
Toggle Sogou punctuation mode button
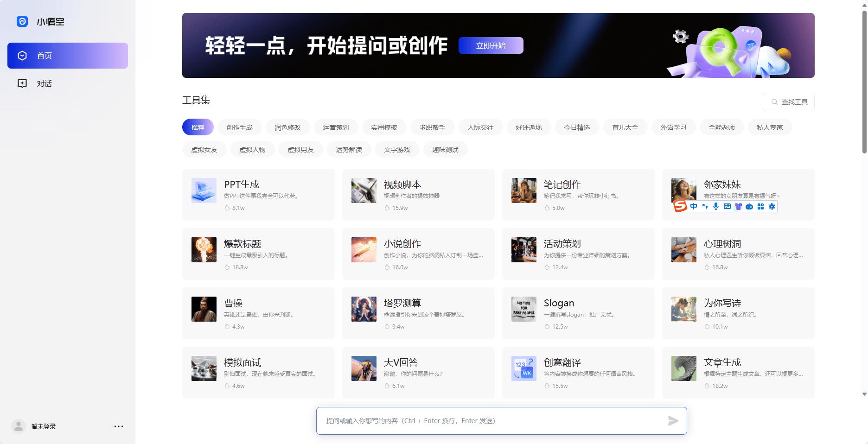click(705, 206)
